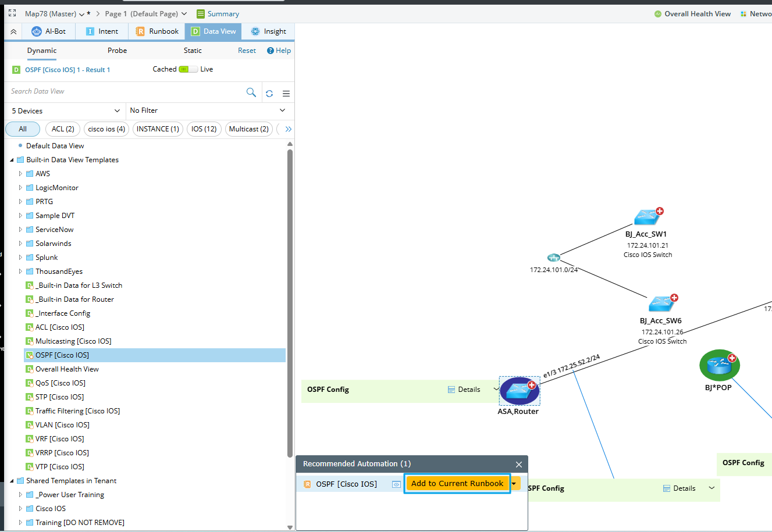Viewport: 772px width, 532px height.
Task: Click the fullscreen expand icon near Map78
Action: (x=12, y=13)
